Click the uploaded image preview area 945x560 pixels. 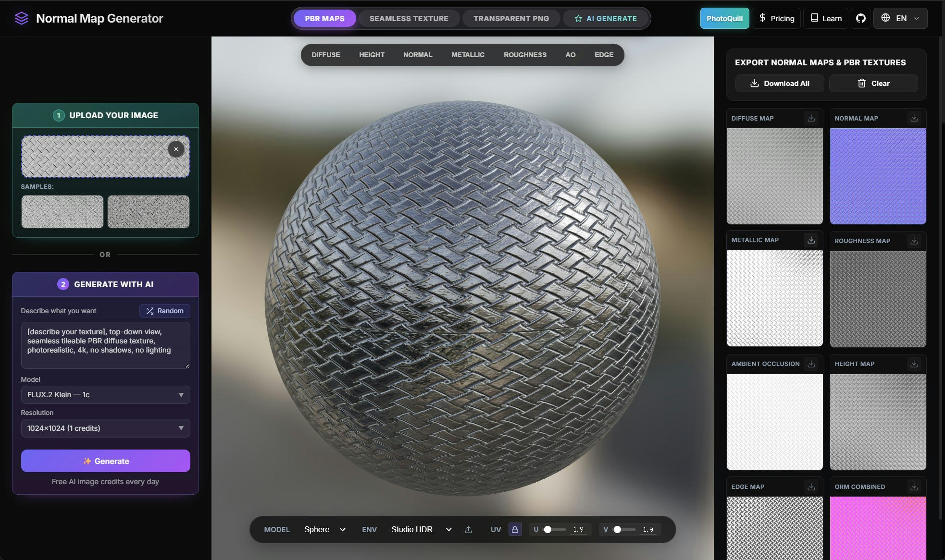[105, 157]
